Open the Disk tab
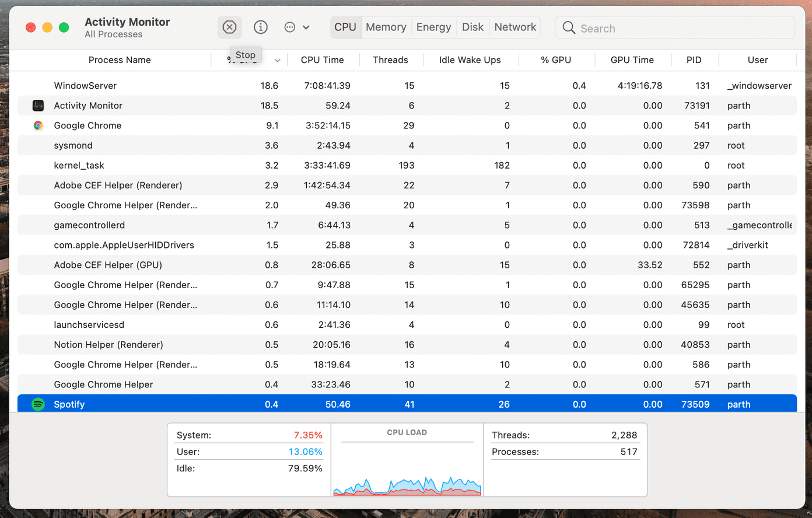This screenshot has width=812, height=518. click(x=473, y=27)
